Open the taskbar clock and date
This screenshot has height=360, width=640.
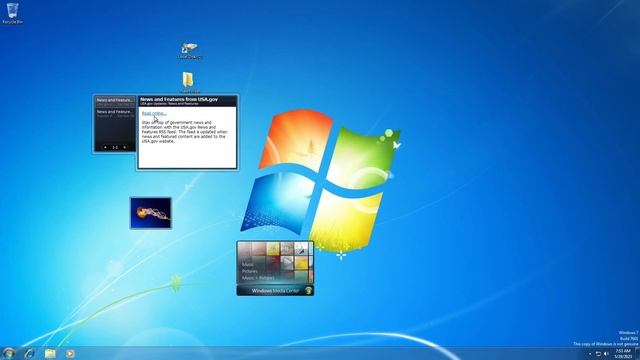click(x=623, y=353)
